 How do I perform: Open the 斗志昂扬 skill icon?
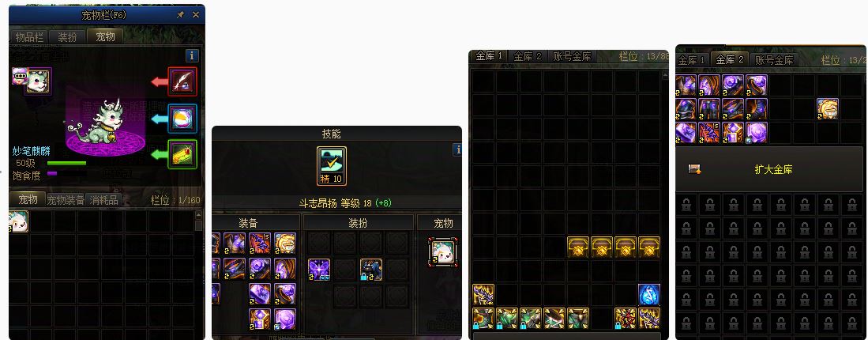coord(332,165)
